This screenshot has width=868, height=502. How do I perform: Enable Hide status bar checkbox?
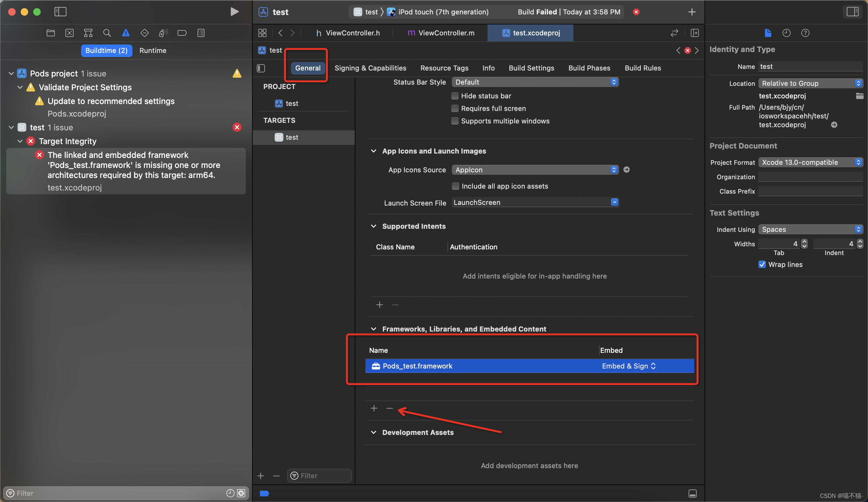coord(455,96)
